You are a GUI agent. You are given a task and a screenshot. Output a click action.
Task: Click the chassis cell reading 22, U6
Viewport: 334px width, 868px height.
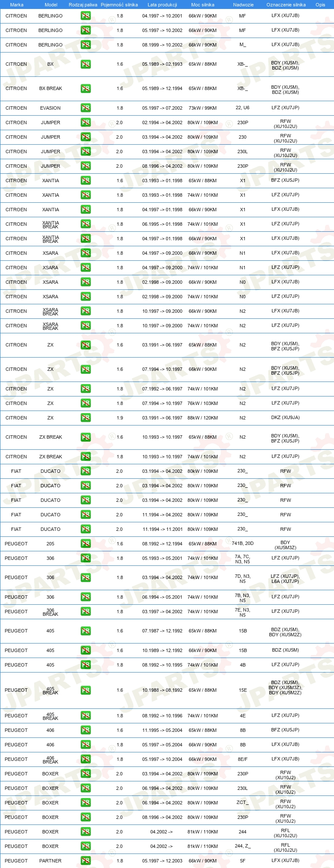pyautogui.click(x=243, y=108)
